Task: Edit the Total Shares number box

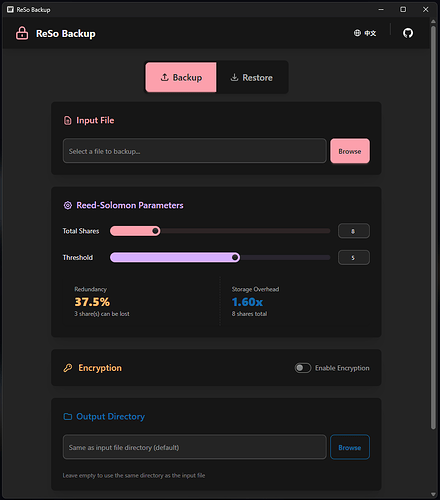Action: (x=353, y=231)
